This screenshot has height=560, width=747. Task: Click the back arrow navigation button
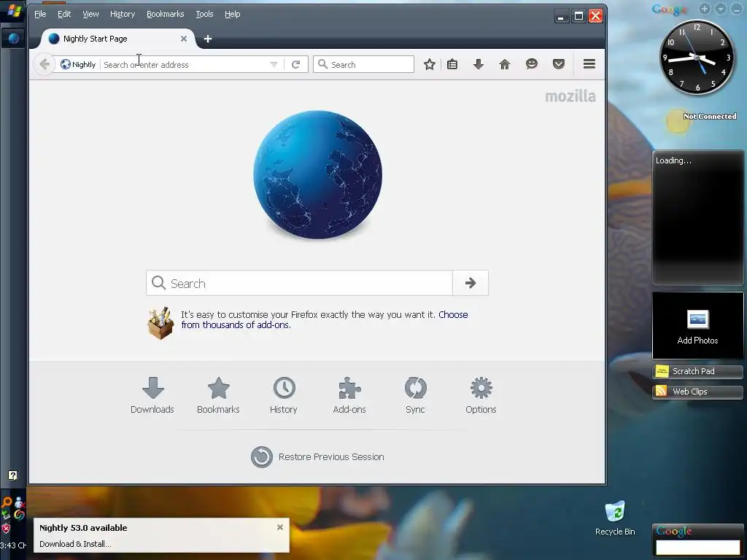[44, 64]
